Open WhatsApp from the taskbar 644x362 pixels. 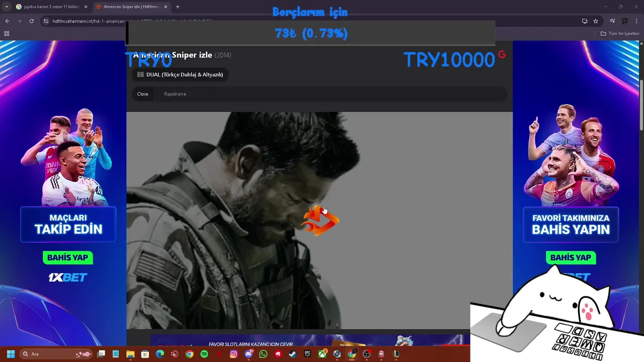coord(263,354)
